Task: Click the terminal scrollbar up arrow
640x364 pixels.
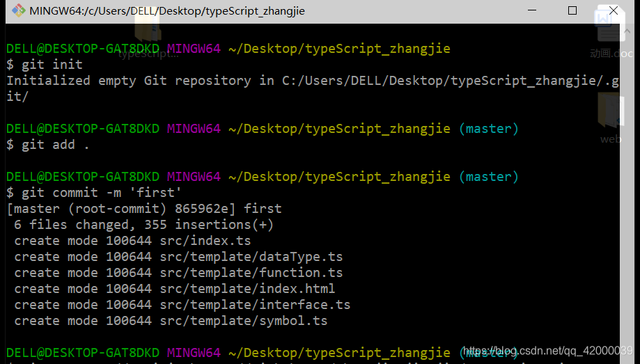Action: point(627,31)
